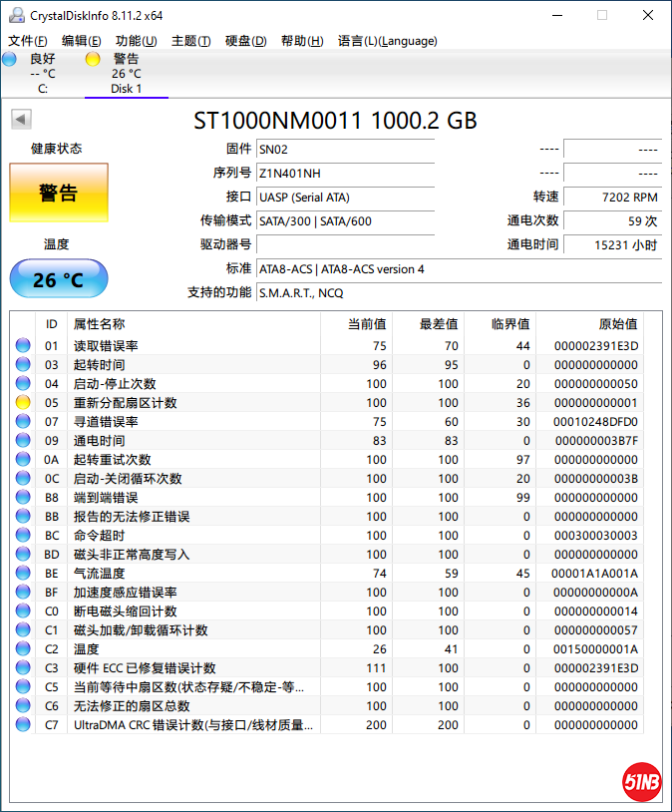This screenshot has width=672, height=812.
Task: Click the 原始值 column header
Action: click(617, 324)
